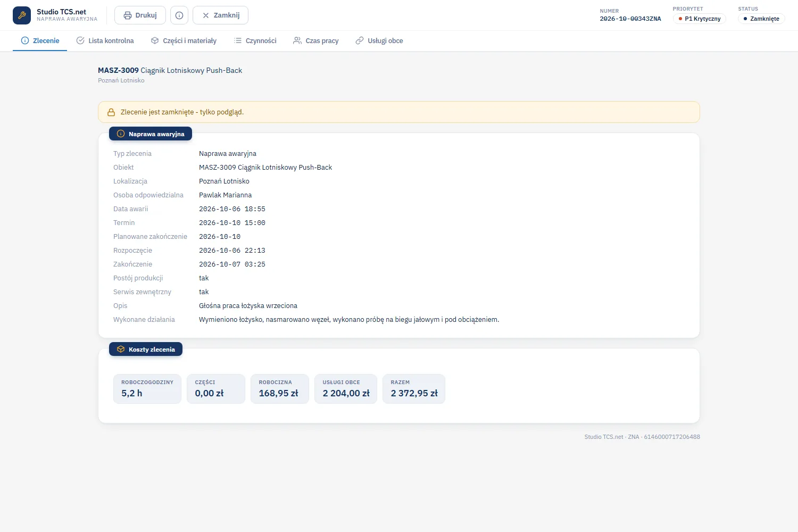Click order number 2026-10-00343ZNA
The height and width of the screenshot is (532, 798).
coord(630,19)
